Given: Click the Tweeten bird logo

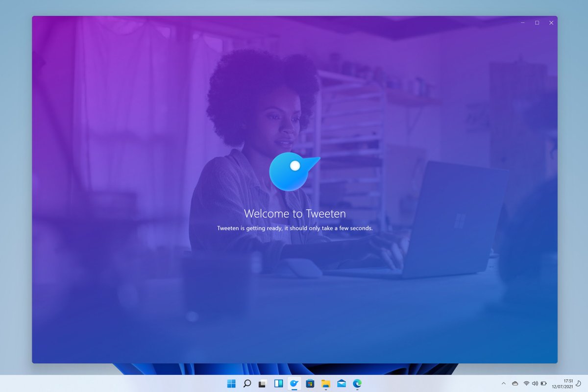Looking at the screenshot, I should 294,171.
